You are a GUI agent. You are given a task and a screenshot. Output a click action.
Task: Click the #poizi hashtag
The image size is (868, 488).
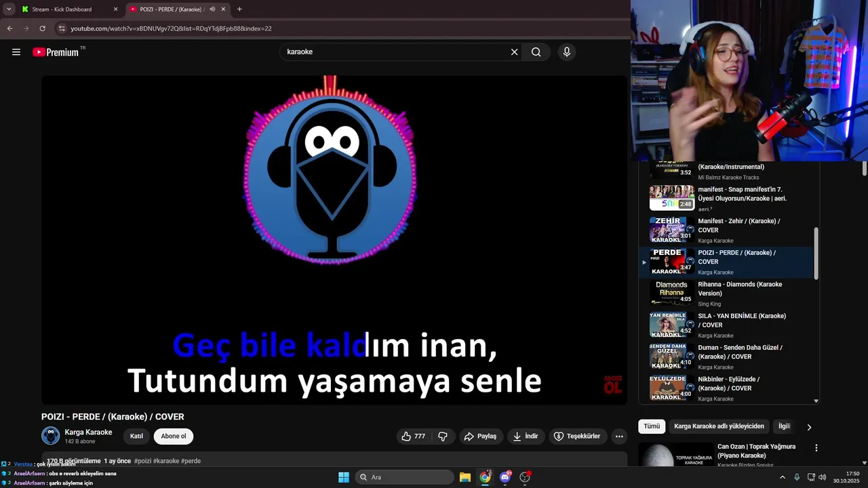tap(142, 461)
